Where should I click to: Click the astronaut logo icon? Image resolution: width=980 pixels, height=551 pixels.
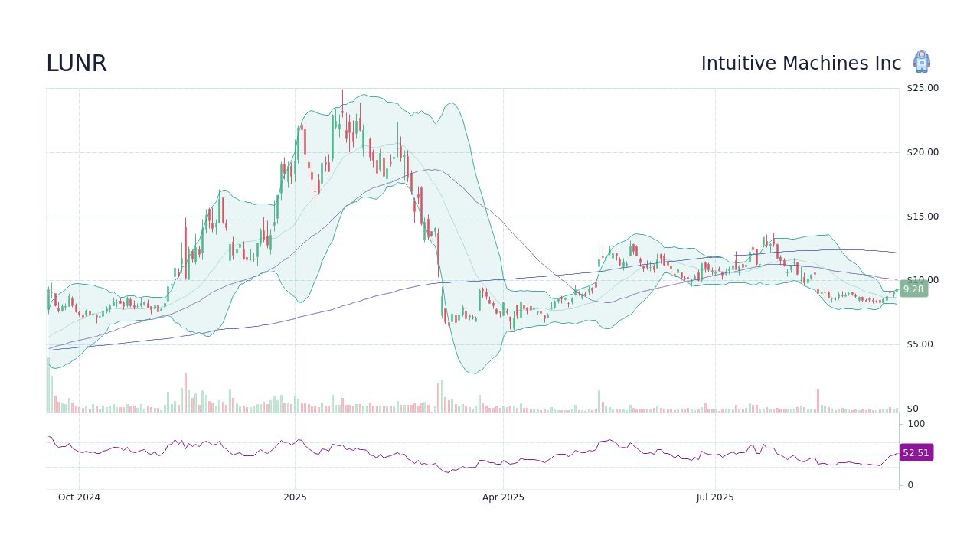(921, 62)
